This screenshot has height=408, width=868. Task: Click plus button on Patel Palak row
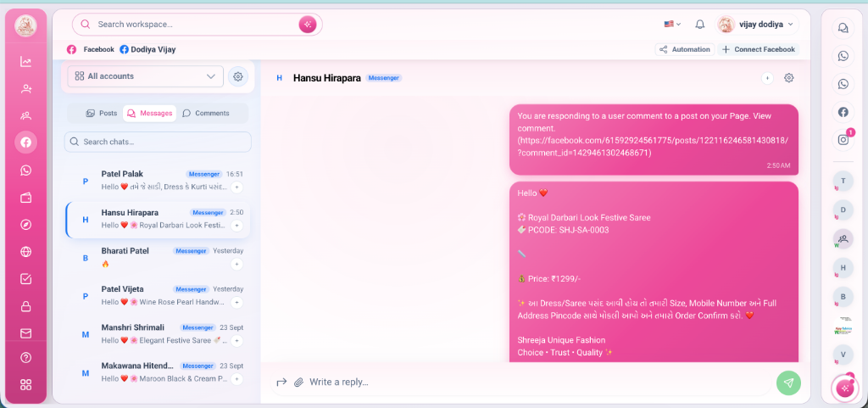[x=236, y=187]
